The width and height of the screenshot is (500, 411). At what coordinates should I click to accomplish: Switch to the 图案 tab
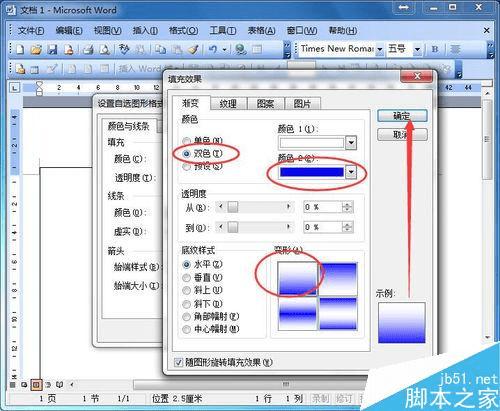click(266, 104)
